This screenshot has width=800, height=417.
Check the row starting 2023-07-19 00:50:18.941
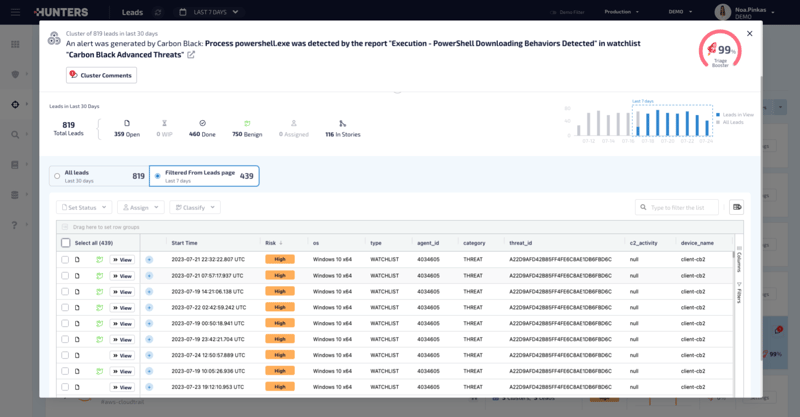65,323
